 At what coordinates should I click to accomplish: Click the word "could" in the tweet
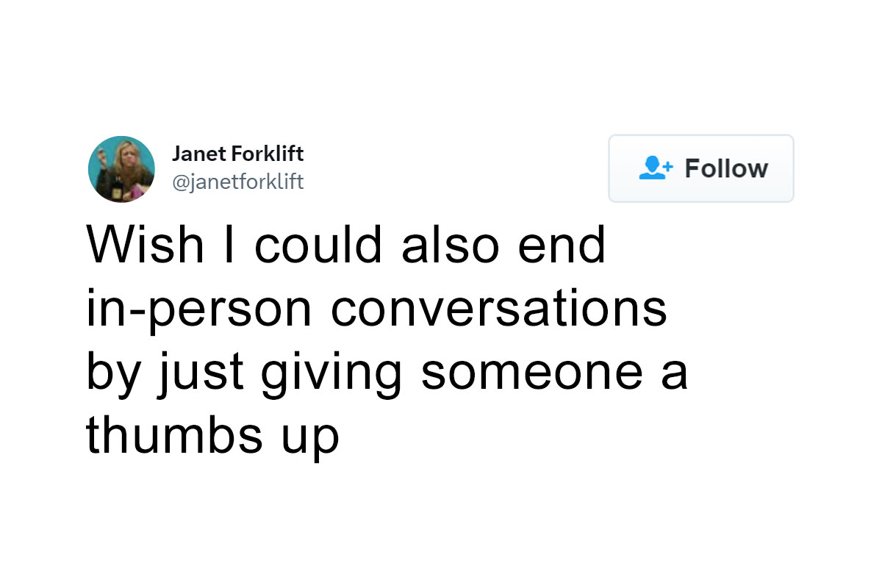point(319,244)
